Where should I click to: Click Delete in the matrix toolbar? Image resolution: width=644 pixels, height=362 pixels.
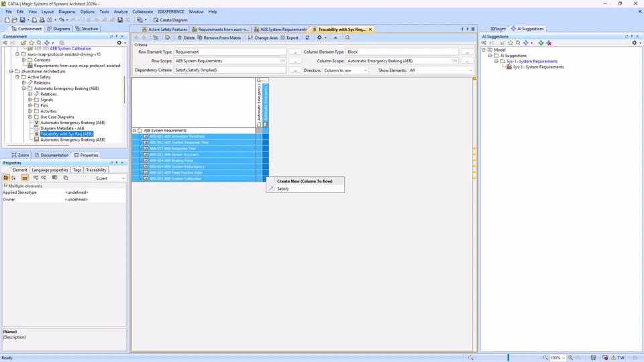click(186, 38)
